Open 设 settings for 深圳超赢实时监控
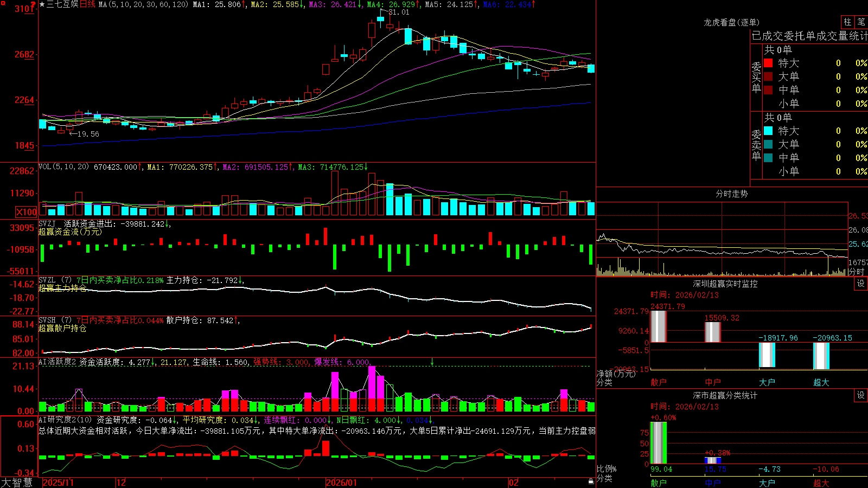Viewport: 868px width, 488px height. (861, 284)
